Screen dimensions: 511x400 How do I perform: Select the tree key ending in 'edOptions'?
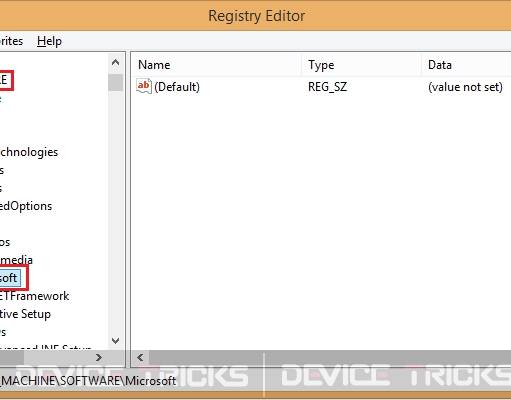[26, 206]
